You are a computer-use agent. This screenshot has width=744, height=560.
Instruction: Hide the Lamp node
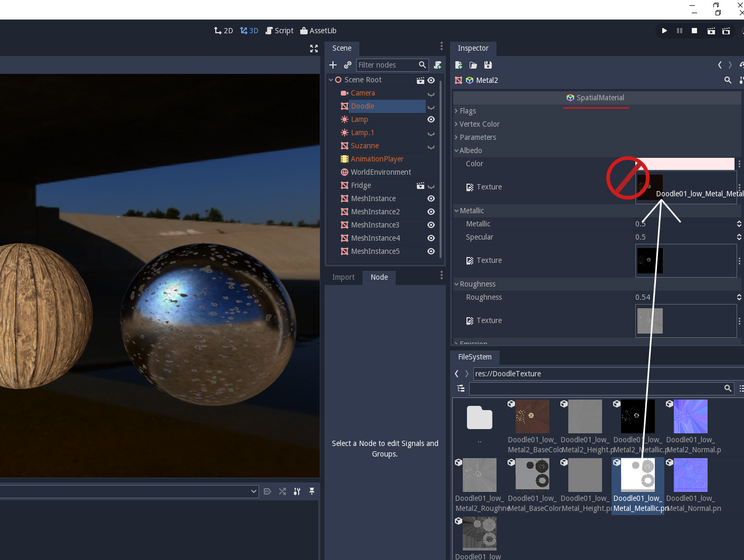[431, 119]
